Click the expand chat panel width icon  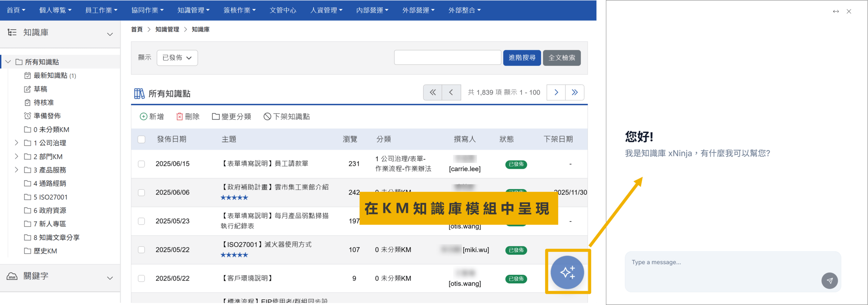(836, 12)
